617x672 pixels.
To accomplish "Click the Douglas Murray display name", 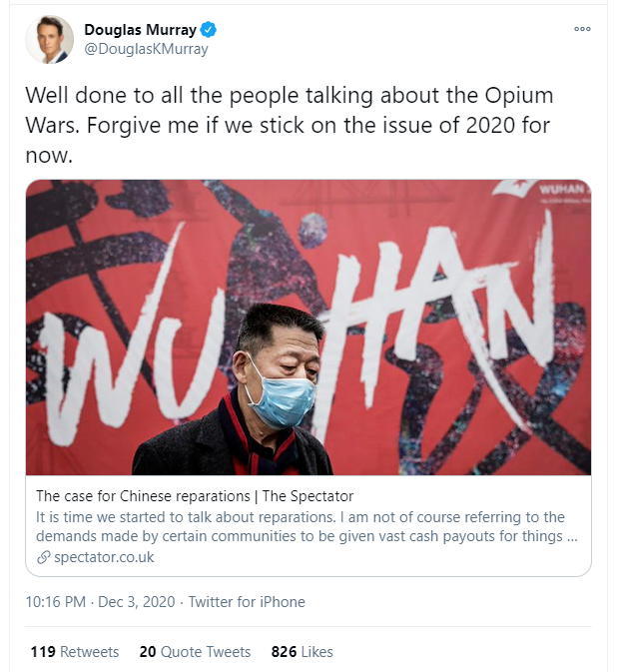I will [139, 30].
